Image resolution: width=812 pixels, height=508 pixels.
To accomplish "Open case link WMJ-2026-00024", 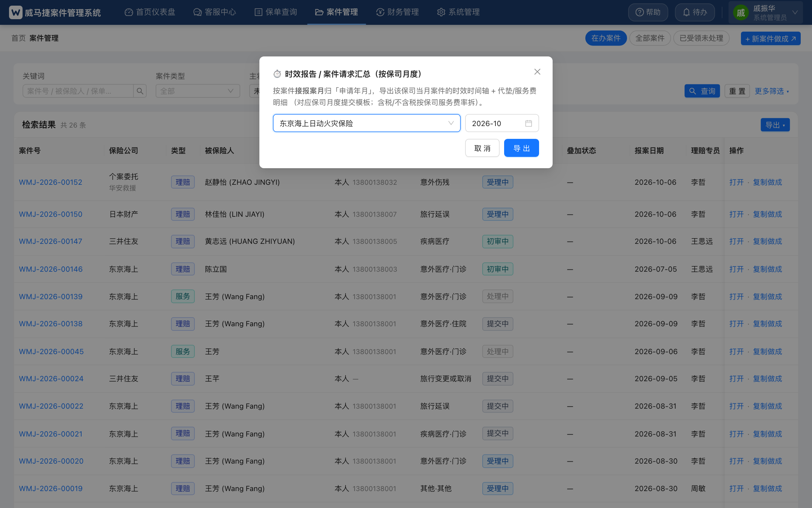I will tap(51, 379).
